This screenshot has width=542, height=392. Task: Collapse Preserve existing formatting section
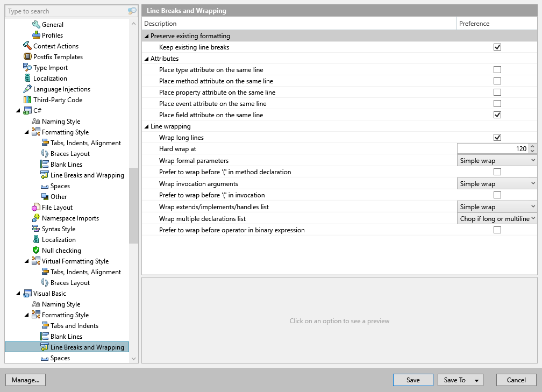pyautogui.click(x=147, y=36)
